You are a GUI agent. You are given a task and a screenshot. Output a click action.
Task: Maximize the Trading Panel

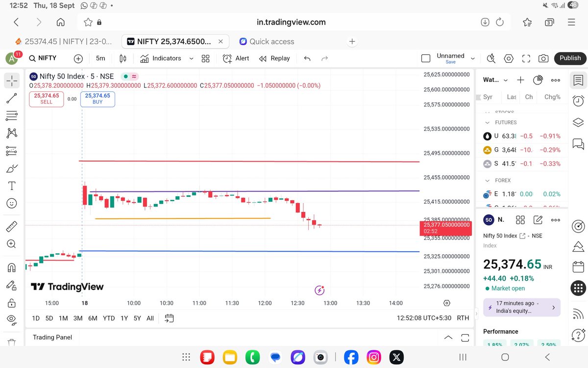(465, 338)
